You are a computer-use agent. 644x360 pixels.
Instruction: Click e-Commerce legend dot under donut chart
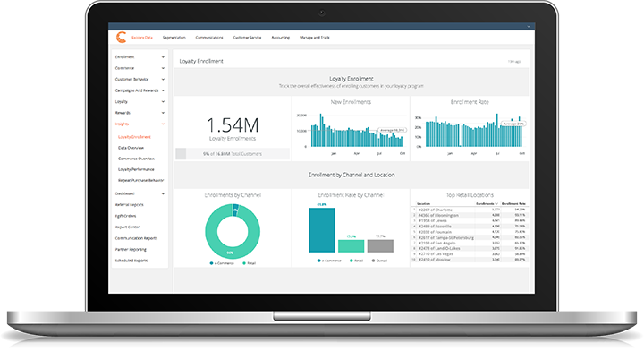pyautogui.click(x=211, y=263)
